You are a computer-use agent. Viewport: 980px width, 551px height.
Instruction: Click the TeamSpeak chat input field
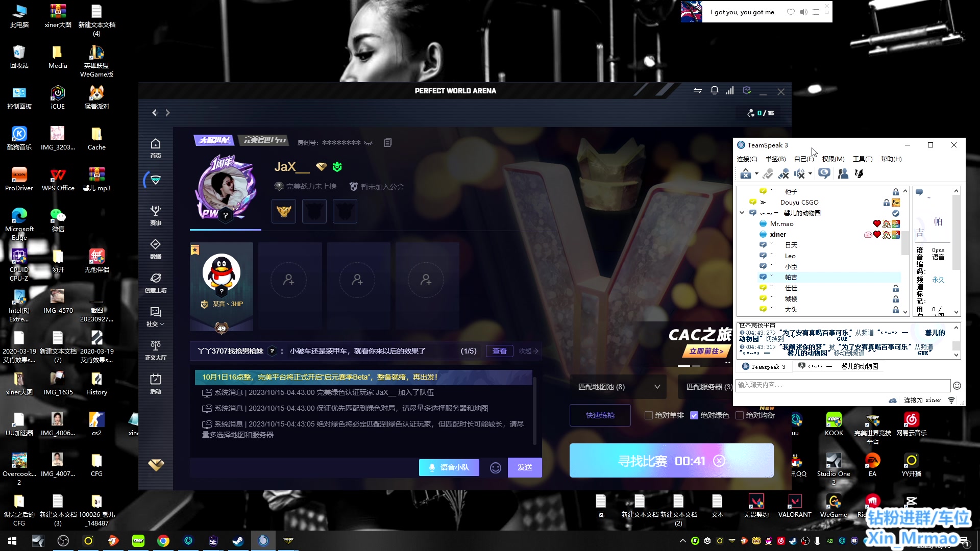tap(843, 385)
